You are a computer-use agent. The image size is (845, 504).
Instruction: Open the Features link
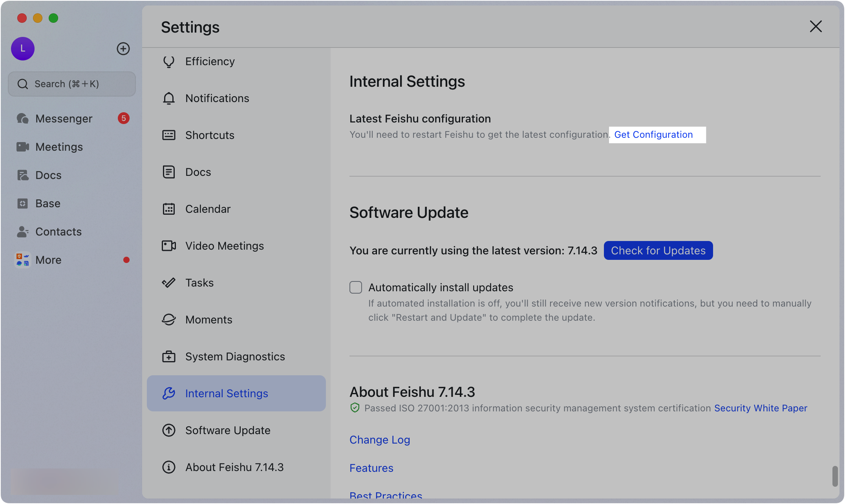371,468
